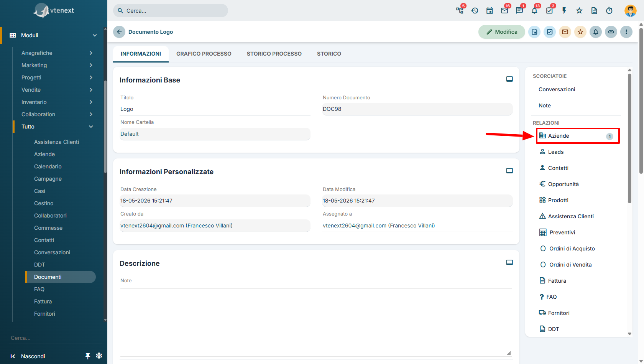This screenshot has width=644, height=364.
Task: Collapse the Tutto menu group
Action: click(57, 127)
